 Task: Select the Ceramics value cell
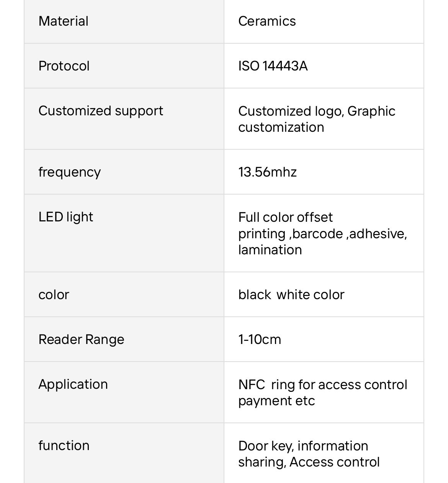coord(324,21)
